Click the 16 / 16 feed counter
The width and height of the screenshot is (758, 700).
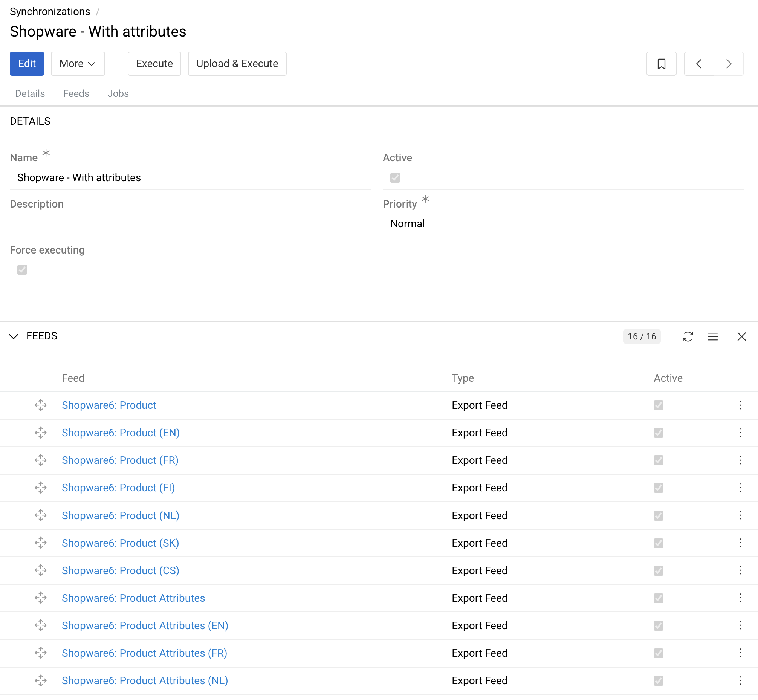click(642, 336)
